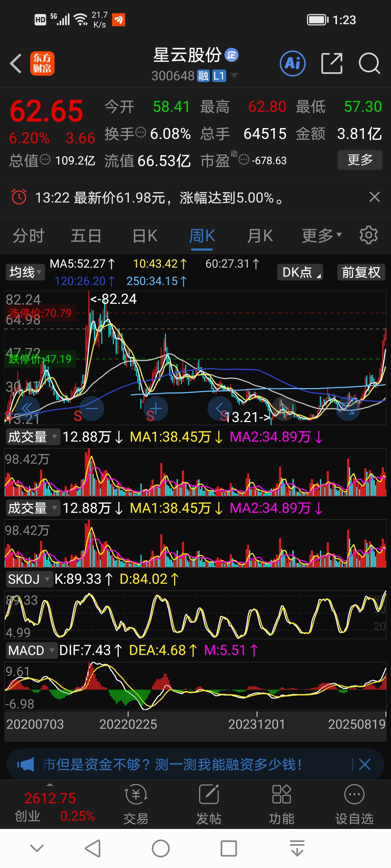Tap the L1 level badge
This screenshot has width=391, height=868.
coord(219,76)
